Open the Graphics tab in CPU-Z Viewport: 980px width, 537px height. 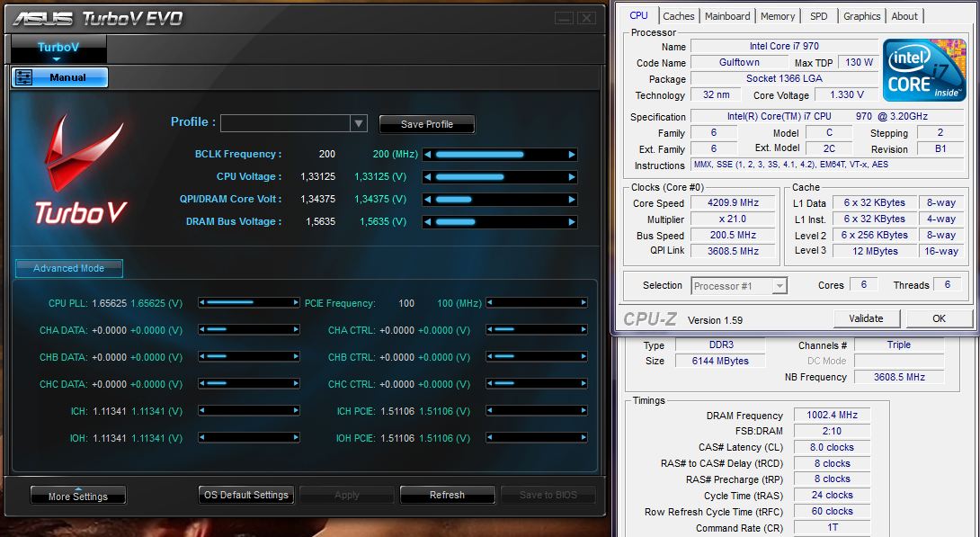pyautogui.click(x=862, y=16)
